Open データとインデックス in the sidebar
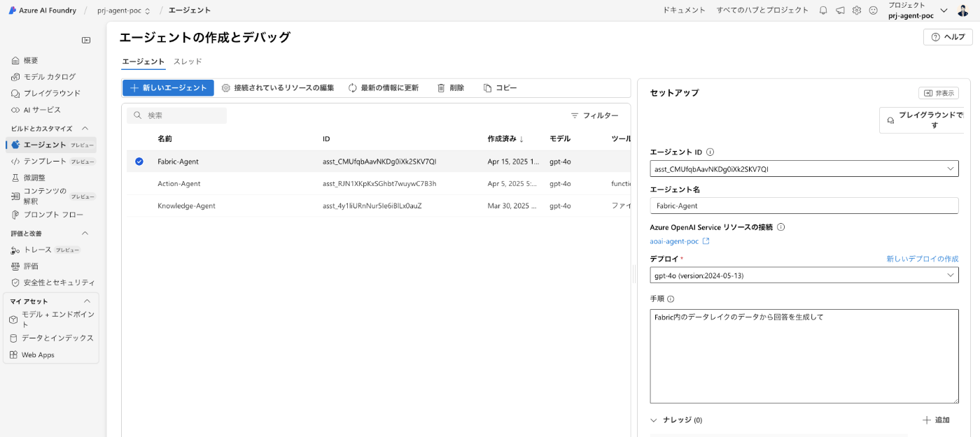 [50, 338]
